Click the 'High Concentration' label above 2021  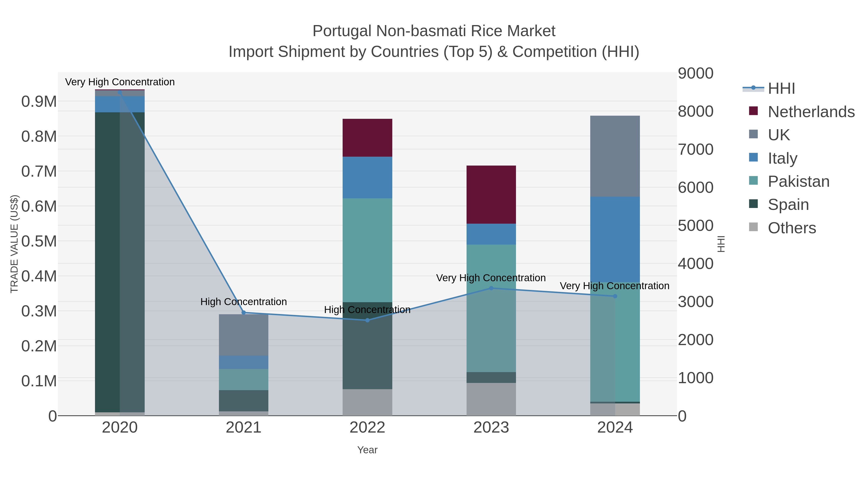point(244,302)
